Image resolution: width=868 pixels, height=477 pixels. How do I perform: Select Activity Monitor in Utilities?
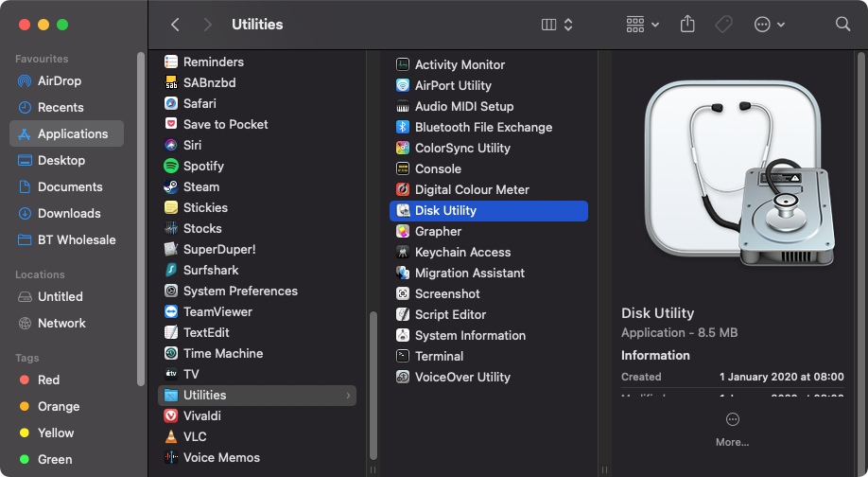tap(489, 64)
